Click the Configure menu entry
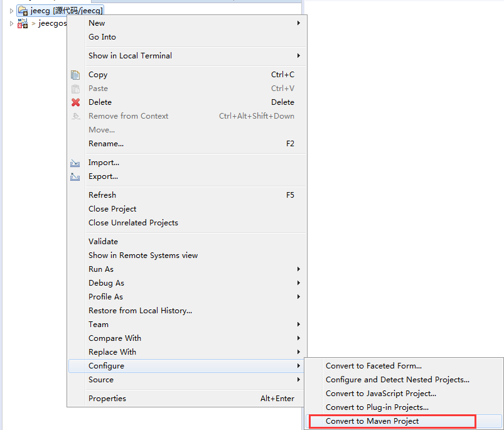 point(187,366)
